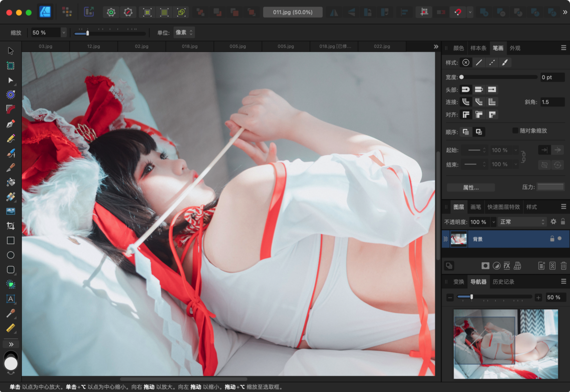Viewport: 570px width, 392px height.
Task: Toggle the 随对象缩放 checkbox
Action: 515,130
